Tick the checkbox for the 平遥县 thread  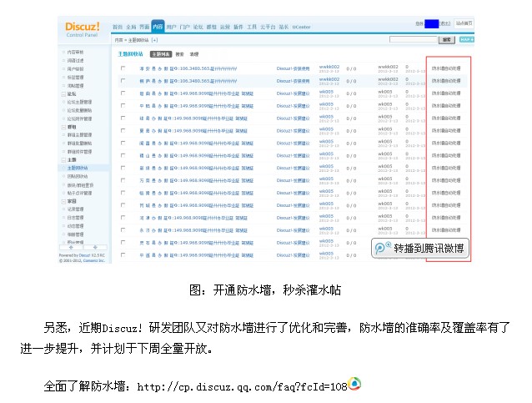pyautogui.click(x=123, y=255)
